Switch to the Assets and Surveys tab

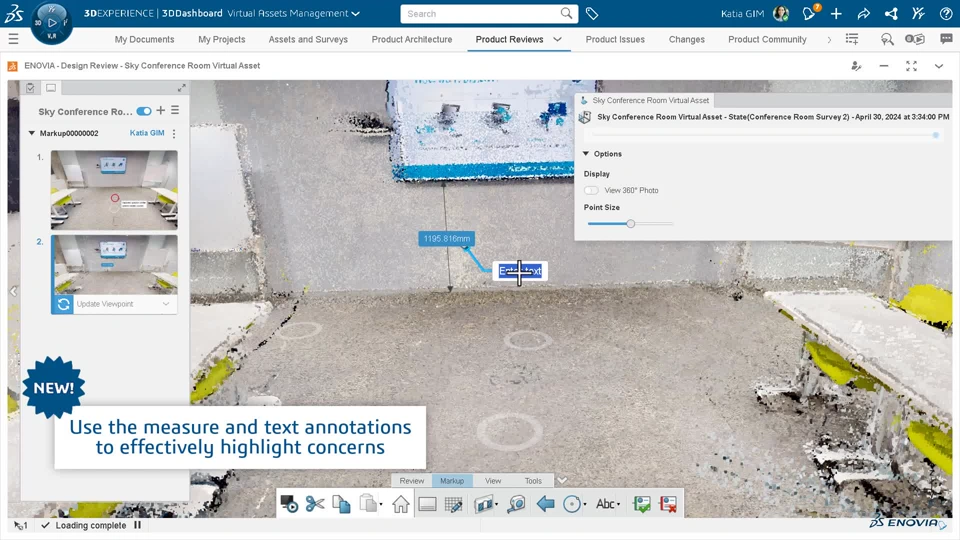[x=308, y=39]
